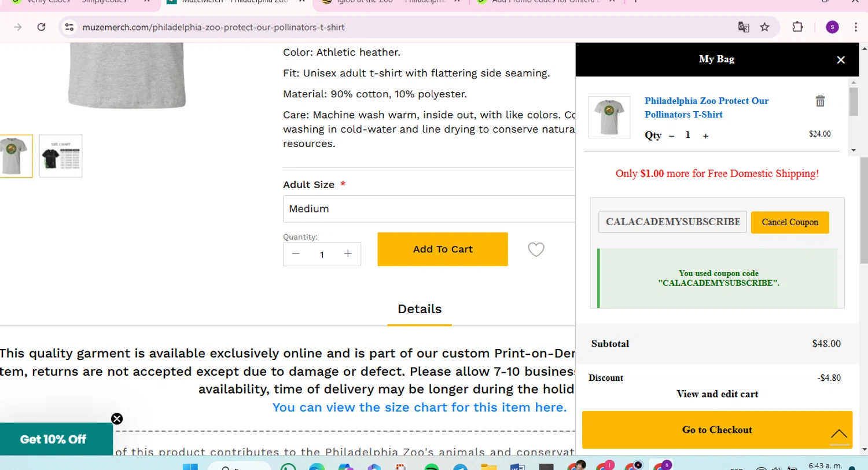Bookmark this page with the star icon

pyautogui.click(x=764, y=27)
